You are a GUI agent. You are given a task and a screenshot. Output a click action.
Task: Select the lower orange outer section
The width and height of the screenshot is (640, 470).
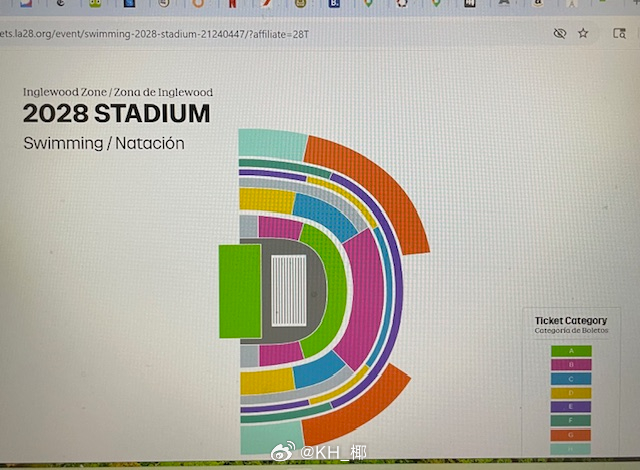(359, 408)
